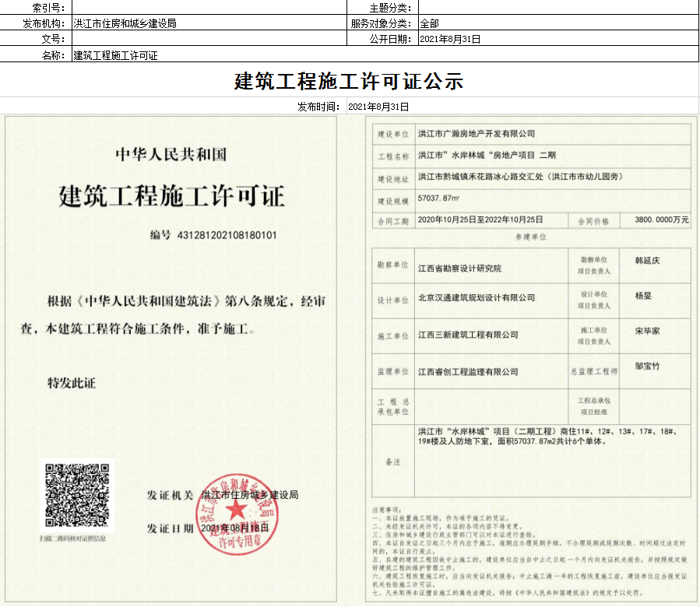Click the 合同价格 label
The width and height of the screenshot is (700, 607).
[593, 221]
